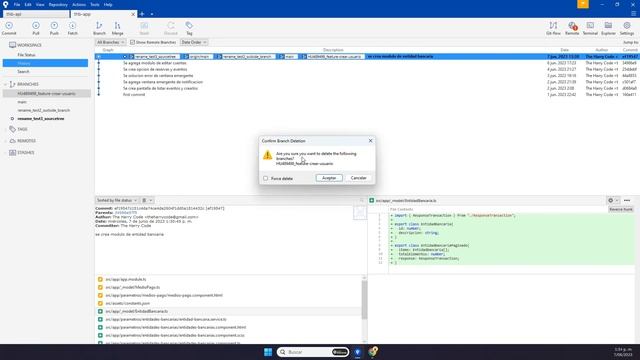The height and width of the screenshot is (360, 640).
Task: Click the STASHES section icon
Action: coord(13,152)
